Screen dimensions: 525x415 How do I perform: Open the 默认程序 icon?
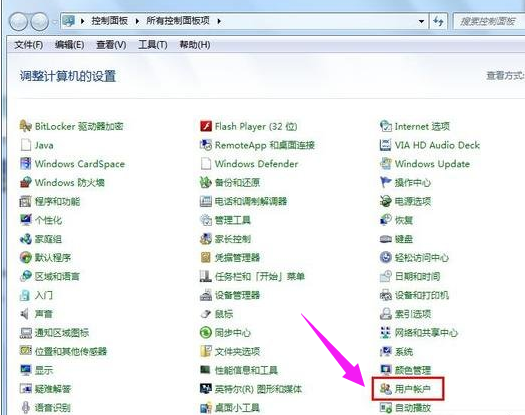pos(25,258)
